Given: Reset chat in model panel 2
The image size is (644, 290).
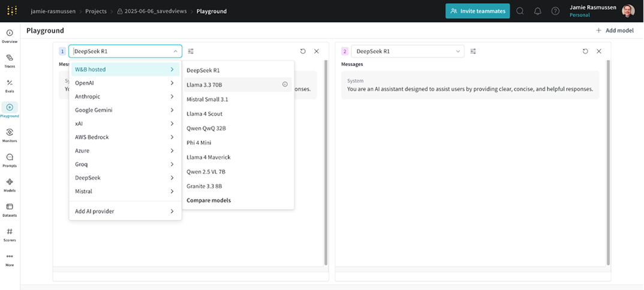Looking at the screenshot, I should click(x=585, y=52).
